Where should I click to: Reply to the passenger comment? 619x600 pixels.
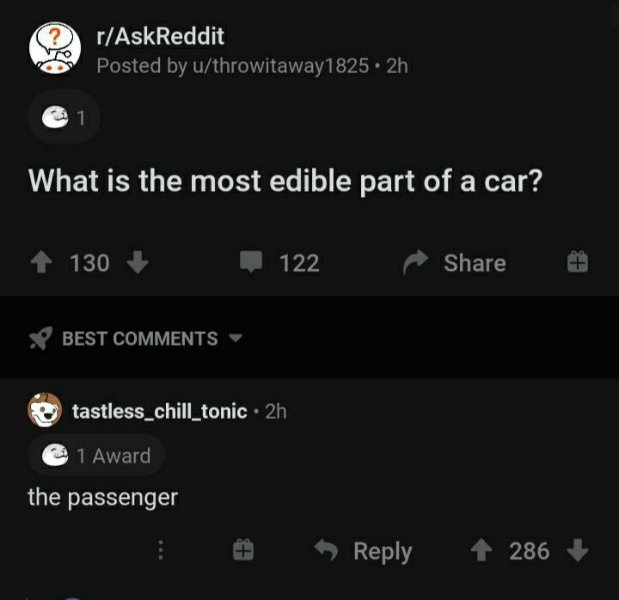364,551
